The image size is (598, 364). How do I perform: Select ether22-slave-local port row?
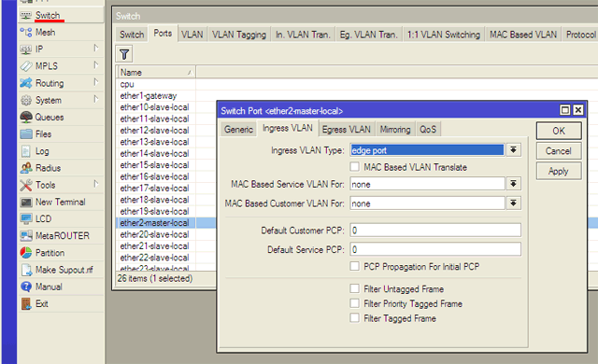154,258
